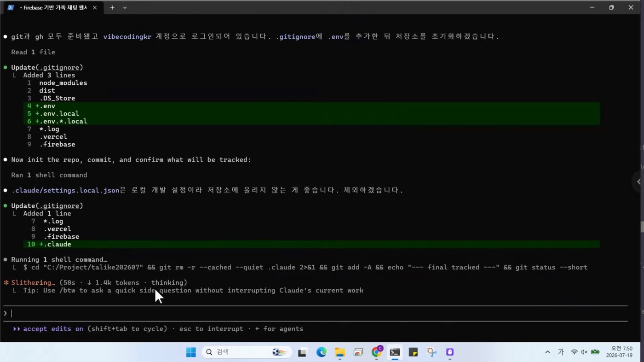Image resolution: width=644 pixels, height=362 pixels.
Task: Click the PowerShell icon in the tab
Action: (11, 7)
